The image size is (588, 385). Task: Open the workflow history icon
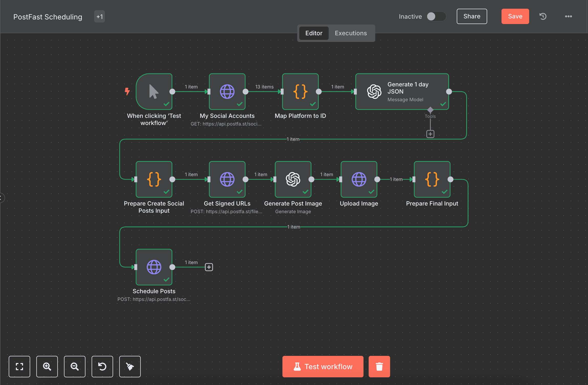click(x=543, y=16)
